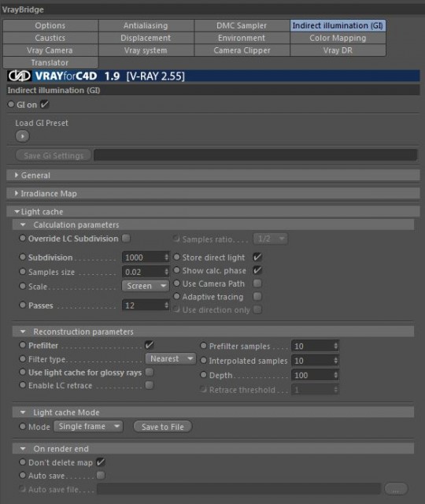This screenshot has height=504, width=425.
Task: Click the animation dot beside Depth
Action: [x=203, y=375]
